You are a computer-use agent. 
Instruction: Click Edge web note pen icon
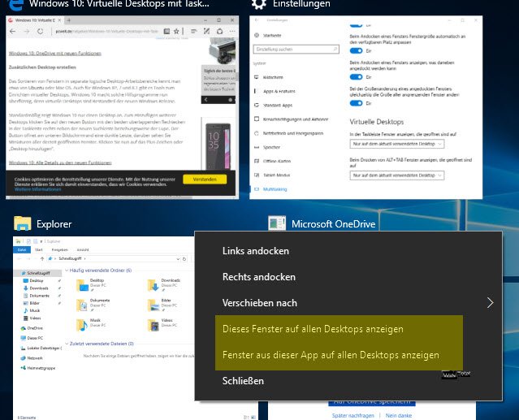(x=206, y=32)
